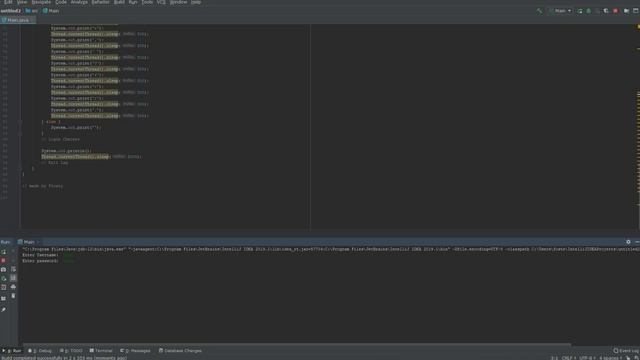Viewport: 640px width, 360px height.
Task: Click the Rerun icon in Run panel
Action: point(4,251)
